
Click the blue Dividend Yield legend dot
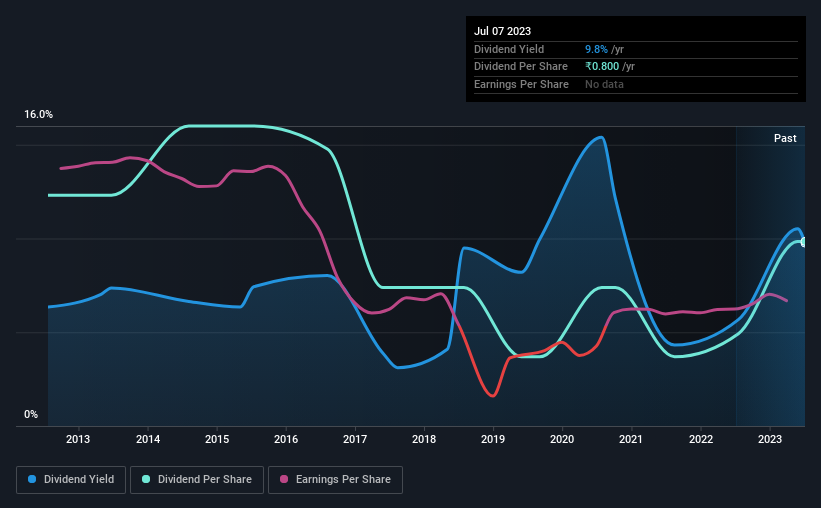pos(32,479)
